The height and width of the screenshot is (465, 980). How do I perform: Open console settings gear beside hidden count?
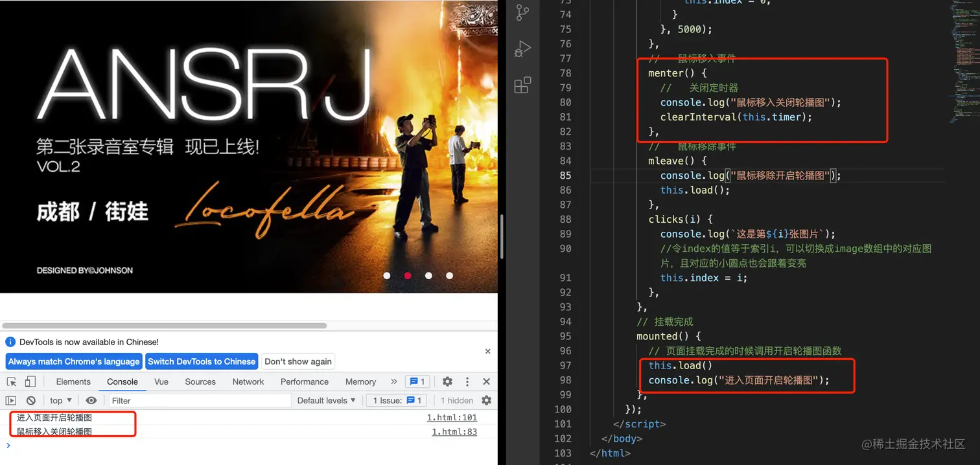(486, 400)
